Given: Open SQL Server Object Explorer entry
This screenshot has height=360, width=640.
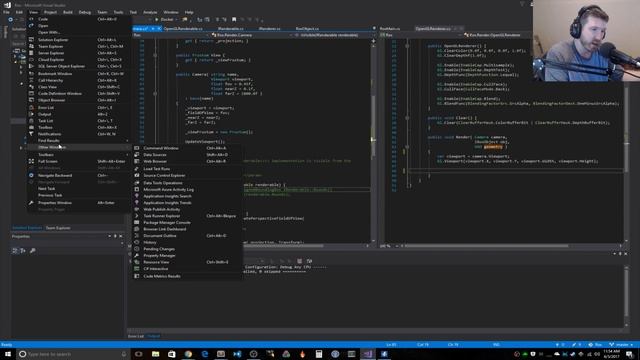Looking at the screenshot, I should coord(78,66).
